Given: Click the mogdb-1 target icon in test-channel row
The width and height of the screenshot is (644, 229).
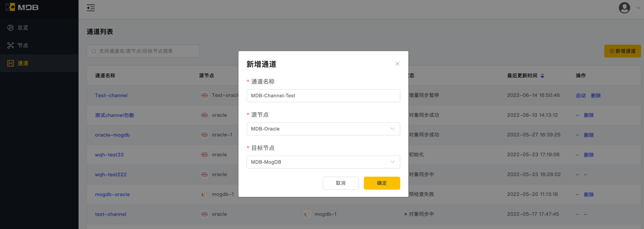Looking at the screenshot, I should point(307,214).
